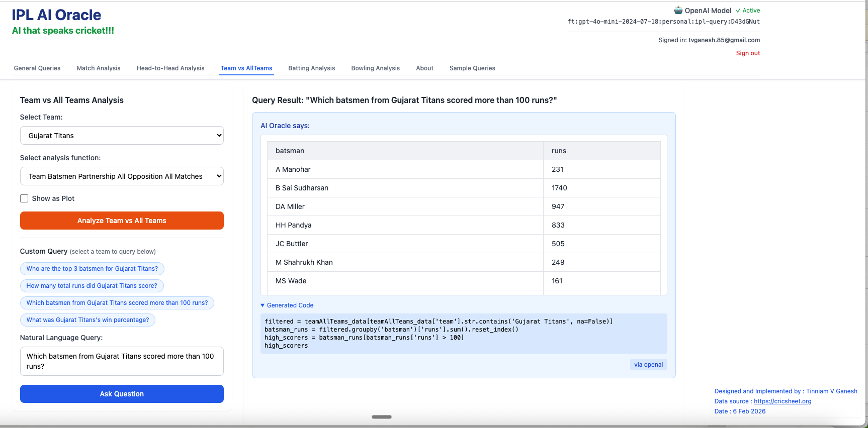Open the Select Team dropdown

pyautogui.click(x=122, y=136)
